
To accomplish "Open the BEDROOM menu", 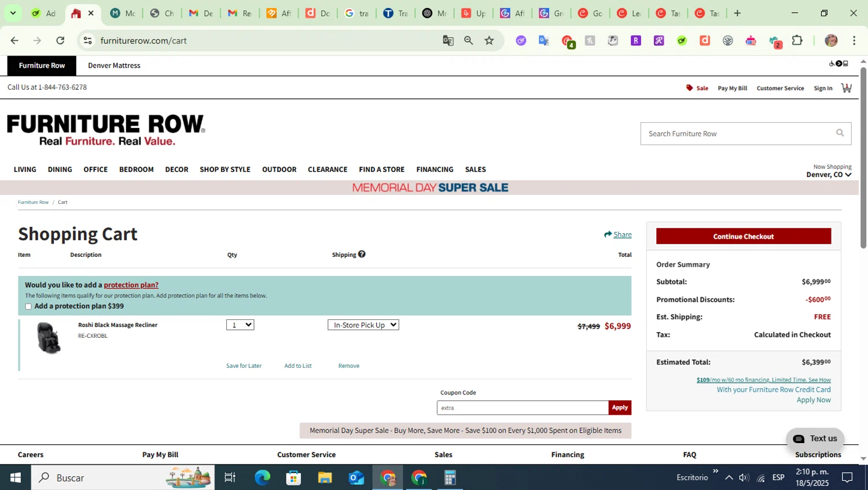I will tap(137, 170).
